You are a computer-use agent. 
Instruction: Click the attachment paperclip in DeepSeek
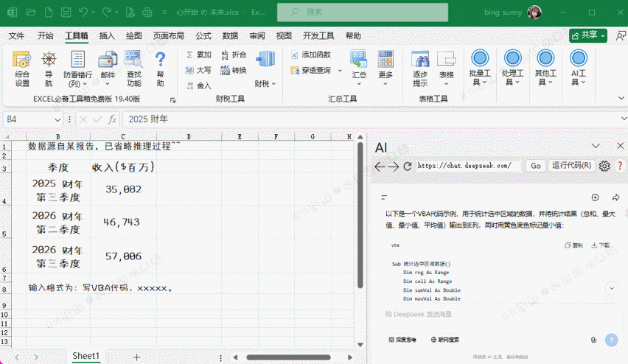point(593,340)
